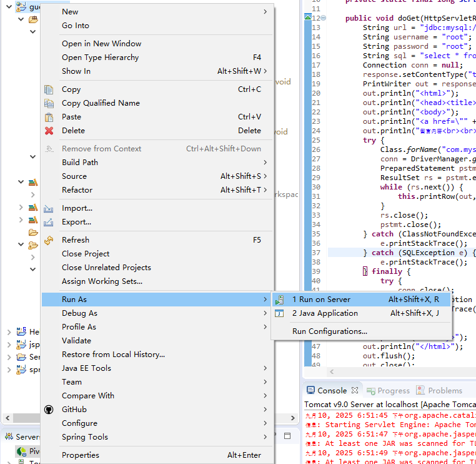Select Open Type Hierarchy
The height and width of the screenshot is (464, 476).
click(157, 58)
